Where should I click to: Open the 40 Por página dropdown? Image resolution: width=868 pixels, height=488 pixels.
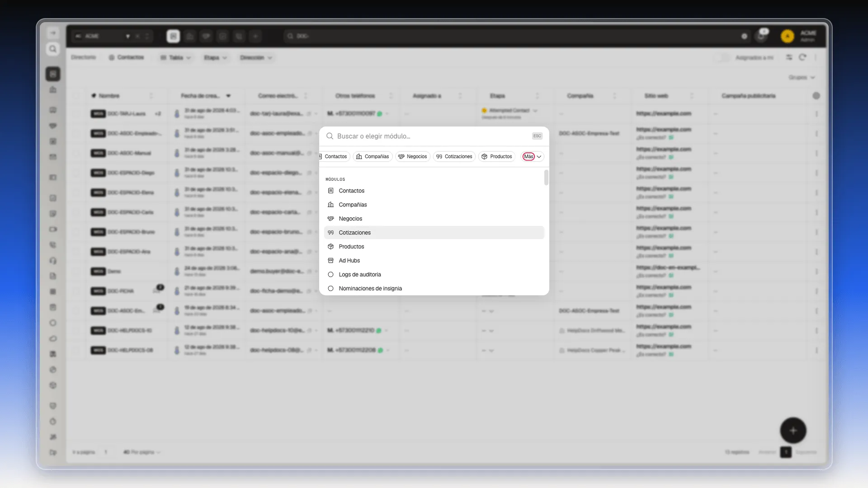click(142, 452)
